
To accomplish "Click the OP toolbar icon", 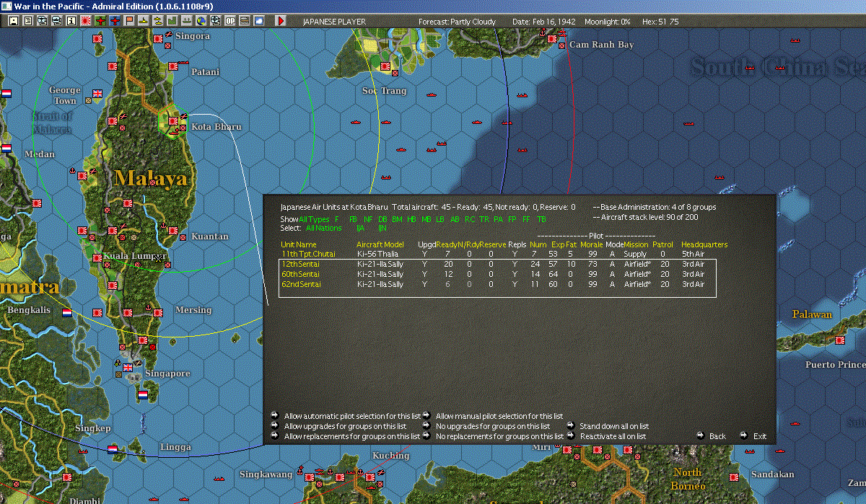I will [229, 21].
